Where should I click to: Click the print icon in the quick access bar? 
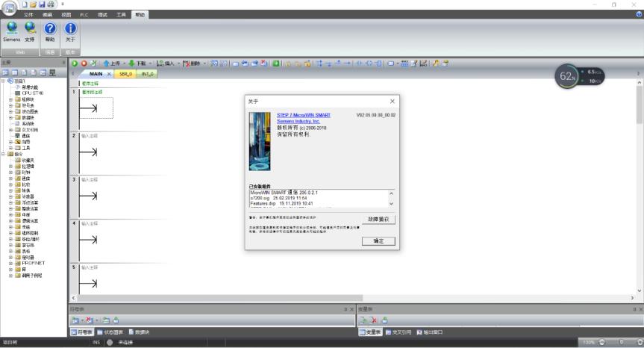(x=51, y=4)
